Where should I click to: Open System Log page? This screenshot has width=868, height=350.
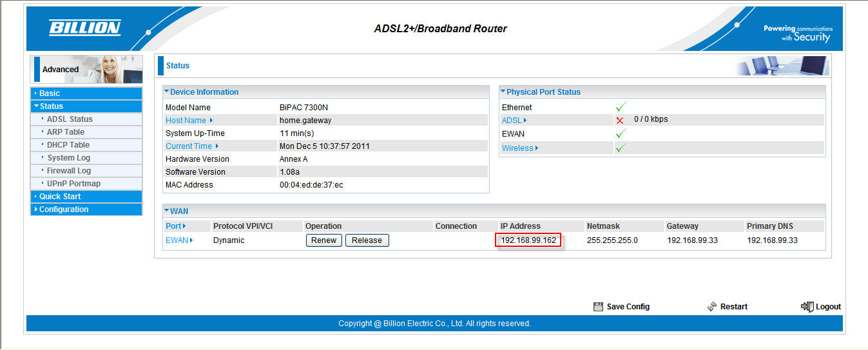pyautogui.click(x=68, y=158)
